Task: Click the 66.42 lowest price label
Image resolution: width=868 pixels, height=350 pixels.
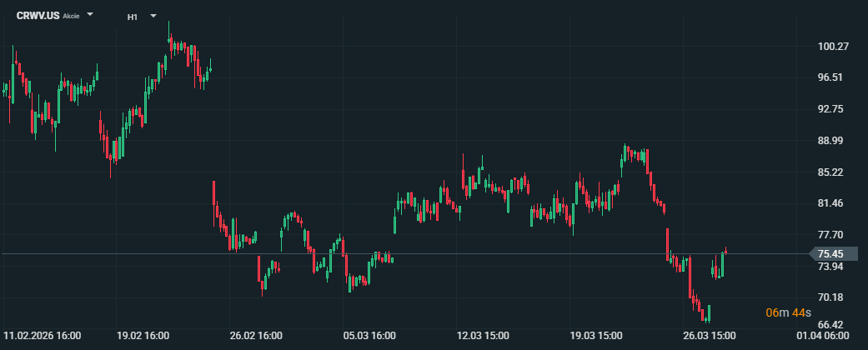Action: (832, 325)
